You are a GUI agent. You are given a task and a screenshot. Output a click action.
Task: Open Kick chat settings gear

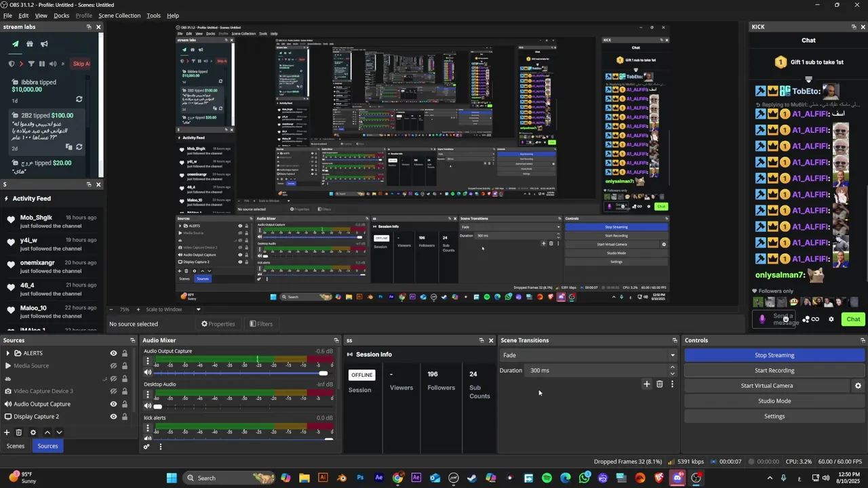pyautogui.click(x=831, y=319)
